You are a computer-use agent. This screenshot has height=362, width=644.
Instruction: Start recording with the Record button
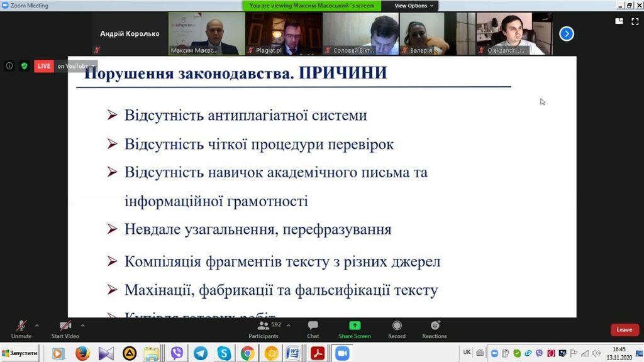point(396,328)
